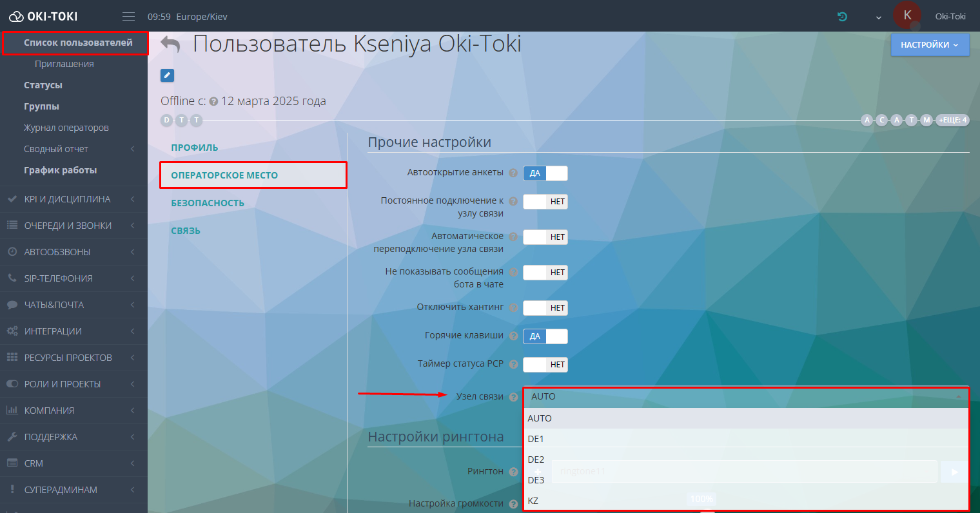Click the SIP-телефония phone icon
This screenshot has width=980, height=513.
(12, 278)
